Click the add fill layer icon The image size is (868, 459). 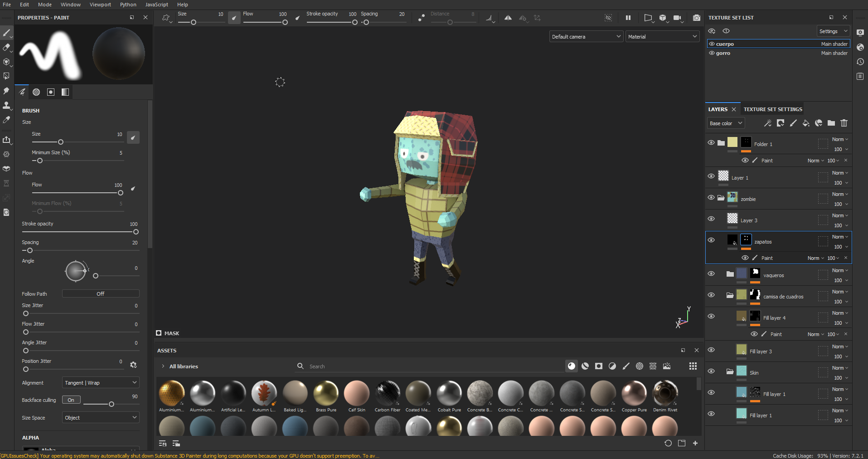806,123
